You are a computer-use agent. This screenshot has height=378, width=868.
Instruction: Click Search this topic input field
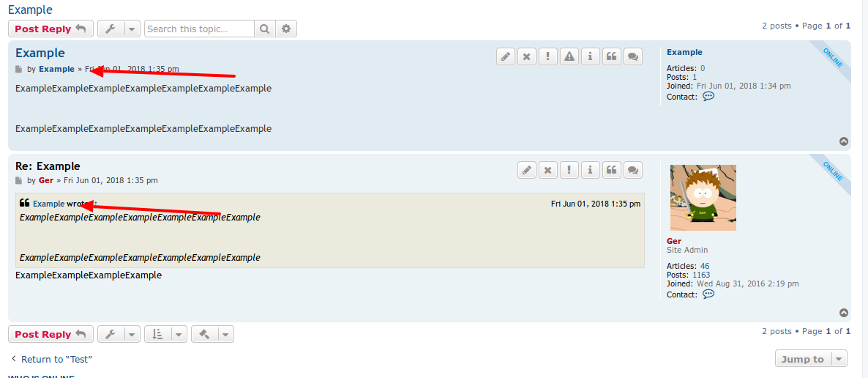(x=199, y=29)
